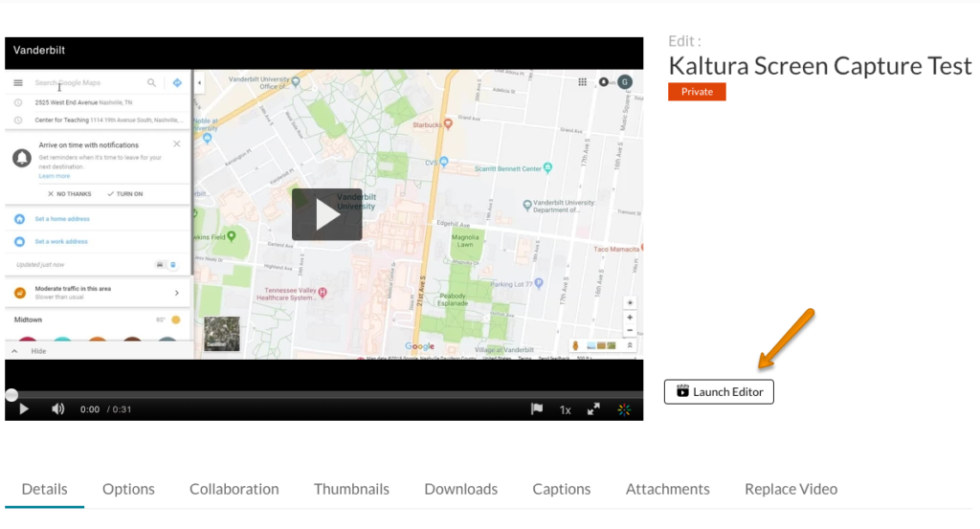The height and width of the screenshot is (529, 980).
Task: Open the Options tab
Action: click(128, 489)
